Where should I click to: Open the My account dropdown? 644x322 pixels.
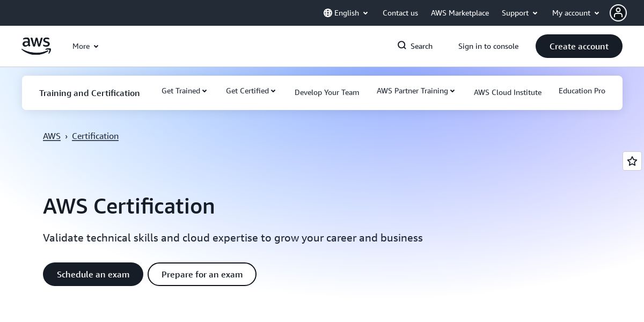576,13
